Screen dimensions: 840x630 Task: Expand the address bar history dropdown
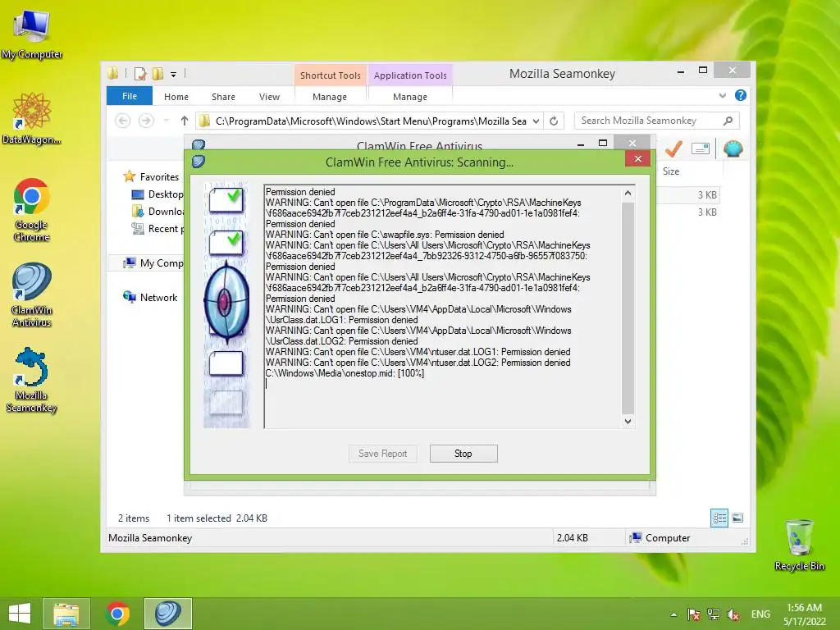[536, 121]
